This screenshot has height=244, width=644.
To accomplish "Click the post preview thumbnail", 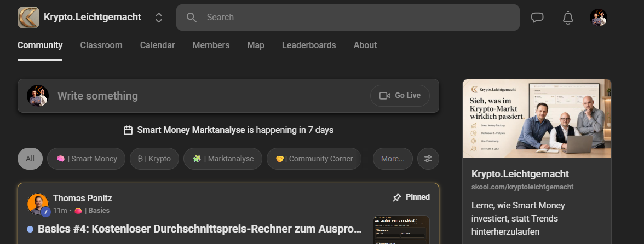I will coord(401,230).
